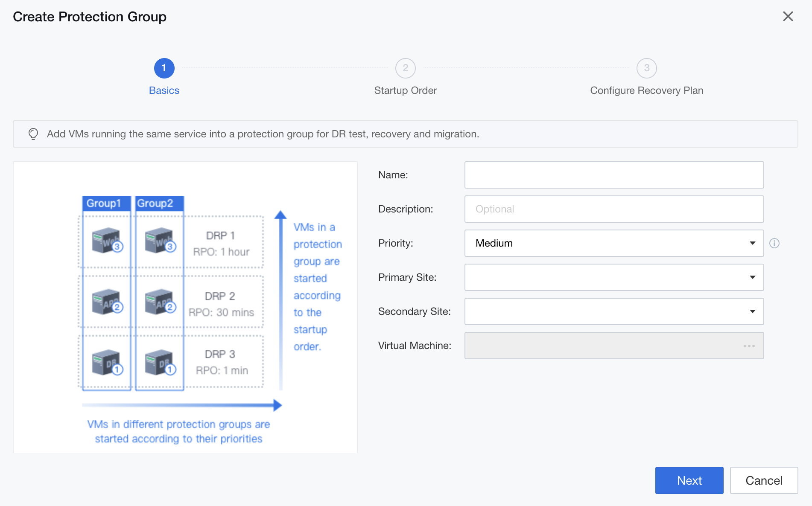Click the Web server icon in Group1
Screen dimensions: 812x506
pyautogui.click(x=107, y=241)
